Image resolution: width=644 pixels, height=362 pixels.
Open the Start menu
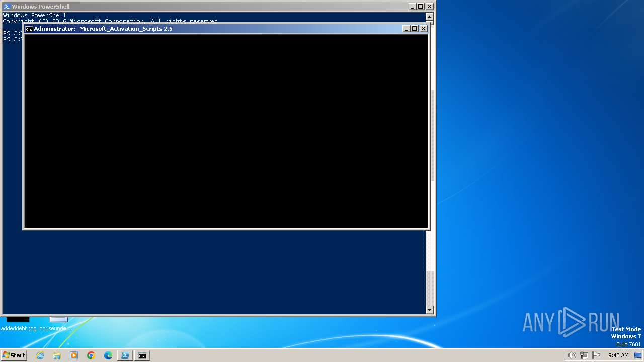[x=14, y=355]
